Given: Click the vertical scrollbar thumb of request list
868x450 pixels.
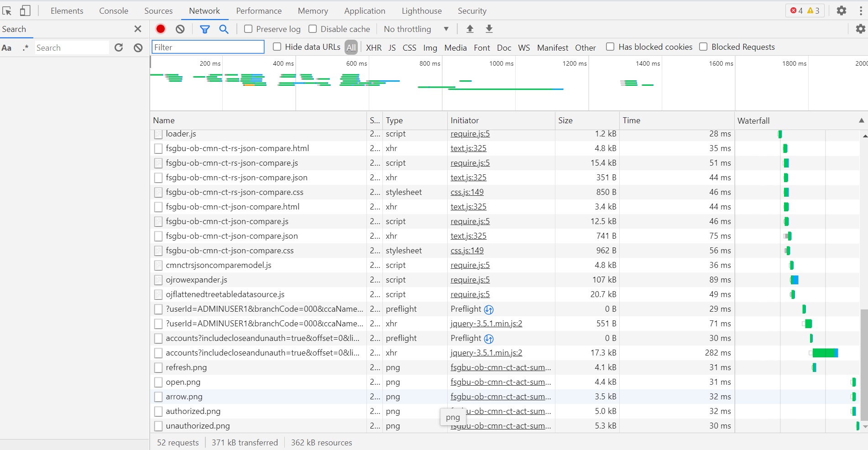Looking at the screenshot, I should point(864,364).
